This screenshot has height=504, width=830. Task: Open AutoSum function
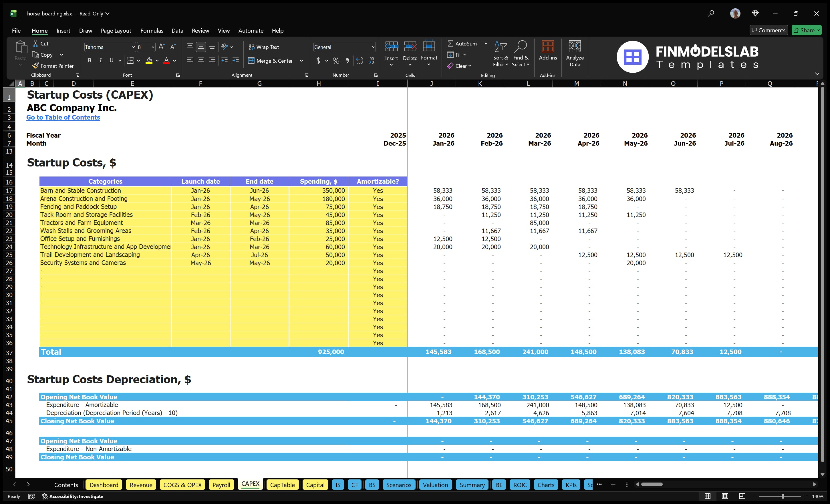click(x=465, y=43)
